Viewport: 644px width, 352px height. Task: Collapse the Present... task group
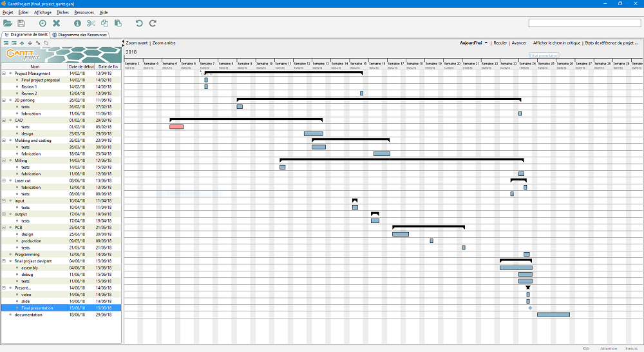[x=4, y=288]
